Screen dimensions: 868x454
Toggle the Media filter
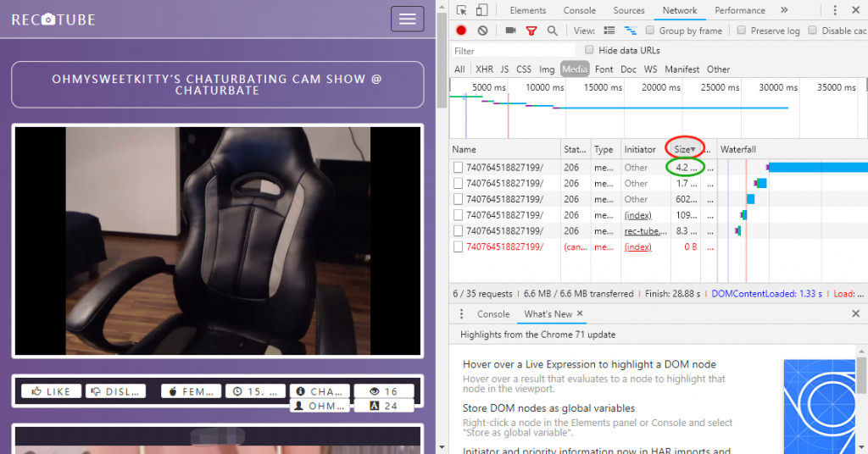[575, 69]
